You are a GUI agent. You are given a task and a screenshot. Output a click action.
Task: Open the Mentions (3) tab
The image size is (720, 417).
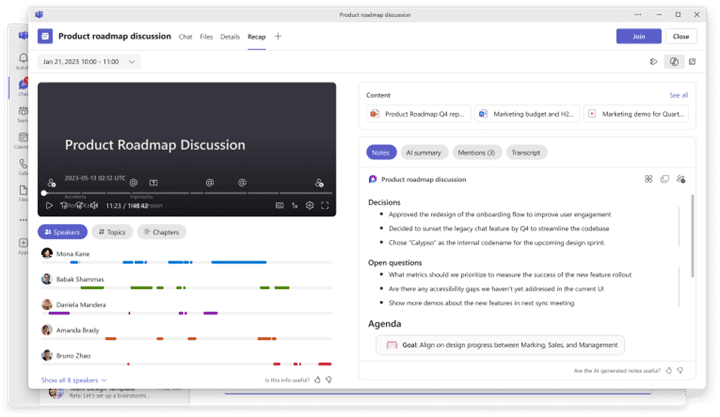point(476,152)
